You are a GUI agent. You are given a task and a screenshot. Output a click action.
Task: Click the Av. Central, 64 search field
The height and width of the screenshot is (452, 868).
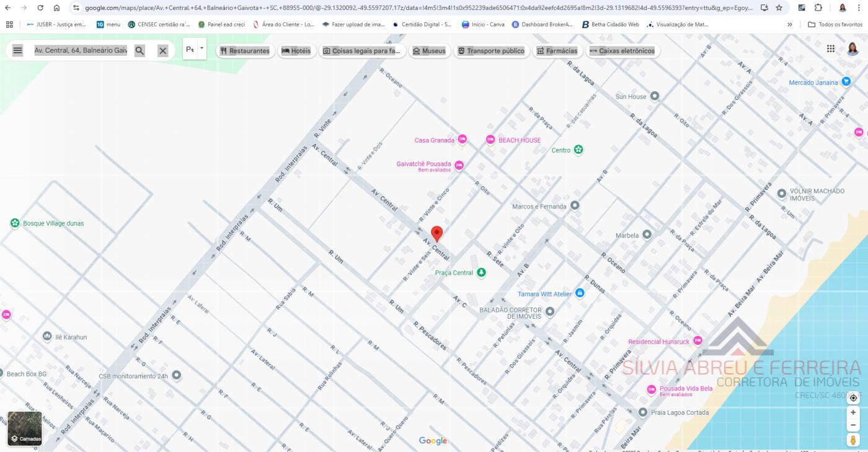coord(81,50)
